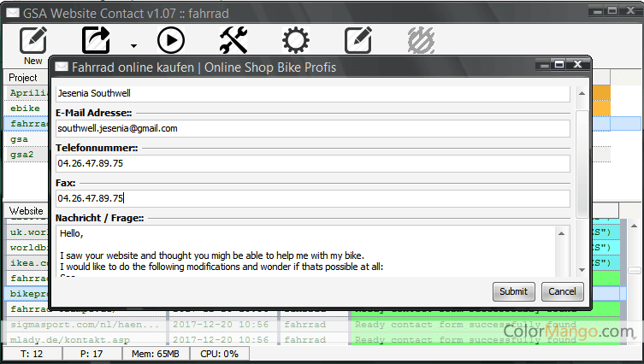Click the Fax input field
The height and width of the screenshot is (364, 644).
(x=312, y=198)
